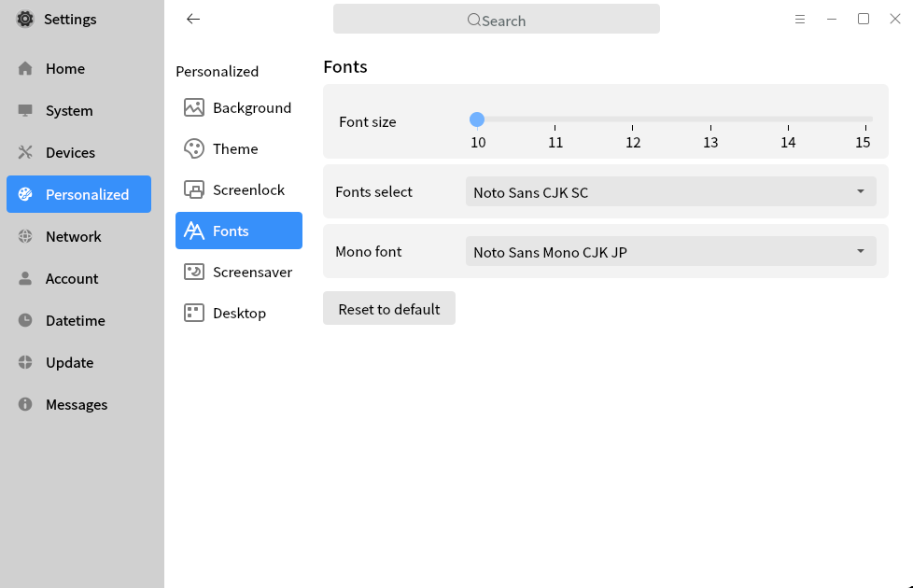The width and height of the screenshot is (913, 588).
Task: Expand the Fonts select dropdown
Action: pyautogui.click(x=670, y=191)
